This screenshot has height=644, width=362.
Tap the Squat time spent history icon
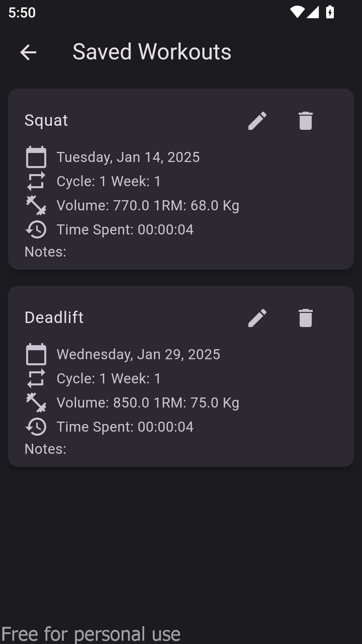[36, 229]
